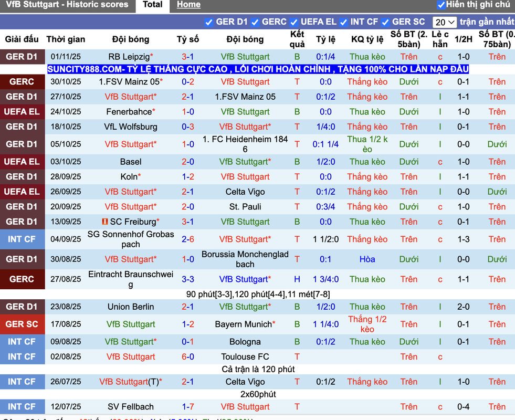Viewport: 515px width, 420px height.
Task: Open Borussia Monchengladbach team link
Action: [245, 259]
